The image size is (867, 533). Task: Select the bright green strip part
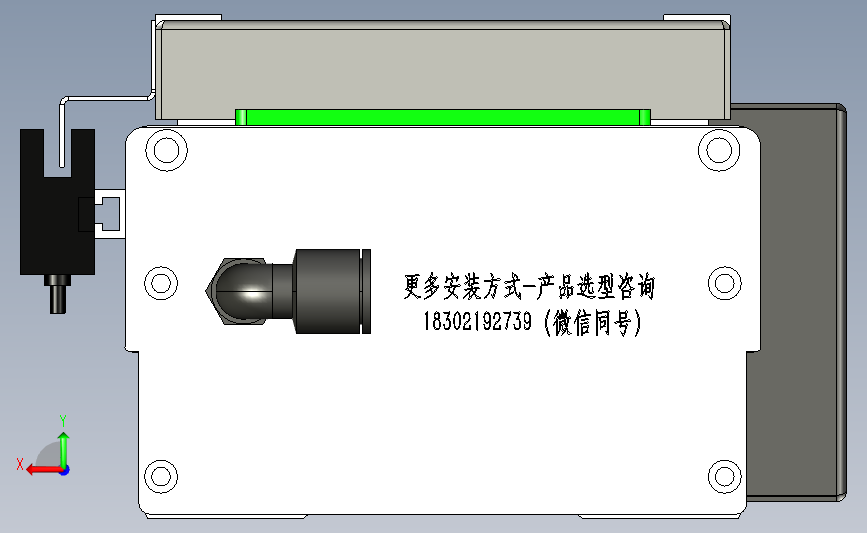(442, 117)
